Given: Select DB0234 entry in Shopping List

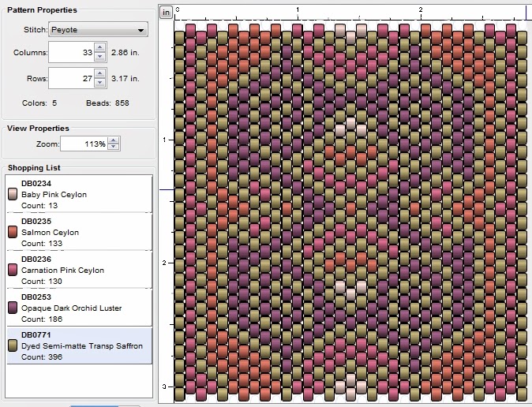Looking at the screenshot, I should point(79,194).
